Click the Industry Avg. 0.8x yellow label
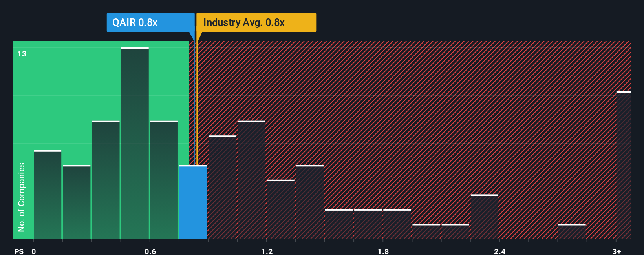This screenshot has height=255, width=644. (256, 22)
